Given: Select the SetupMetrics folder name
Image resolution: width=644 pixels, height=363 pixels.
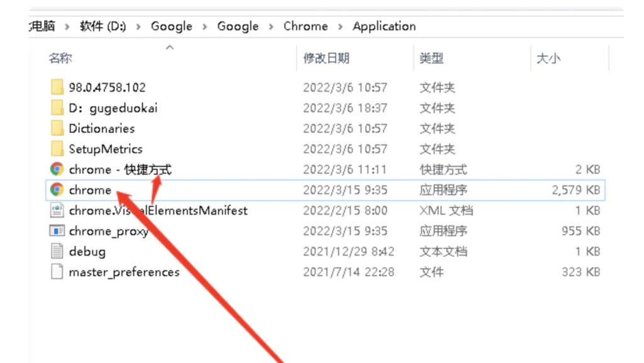Looking at the screenshot, I should (x=106, y=149).
